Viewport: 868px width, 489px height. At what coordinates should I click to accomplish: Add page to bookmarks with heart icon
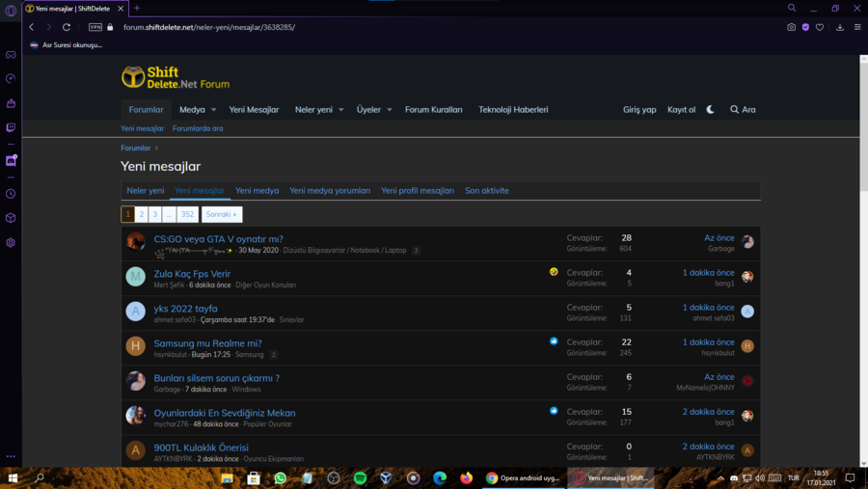pyautogui.click(x=820, y=27)
